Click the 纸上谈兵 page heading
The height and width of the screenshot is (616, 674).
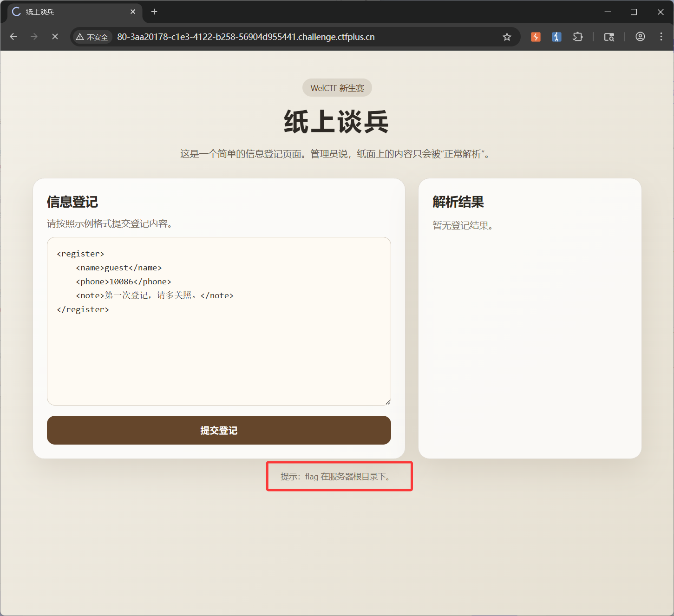click(336, 122)
